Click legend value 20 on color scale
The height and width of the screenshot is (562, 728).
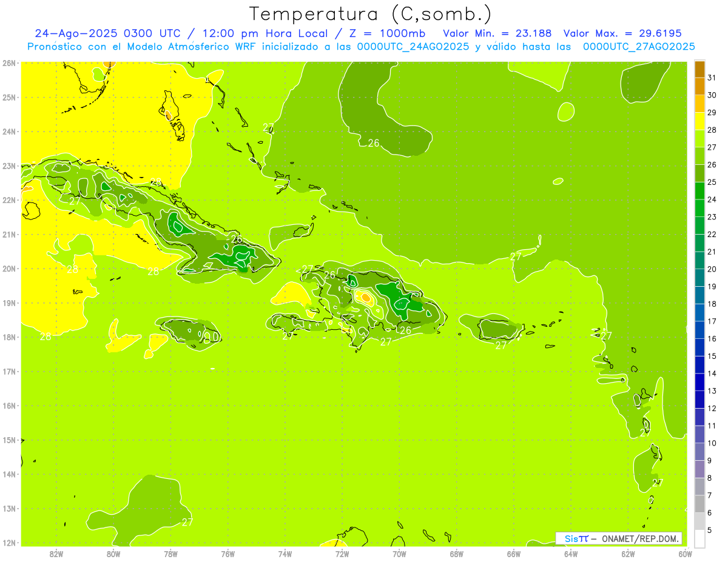712,269
